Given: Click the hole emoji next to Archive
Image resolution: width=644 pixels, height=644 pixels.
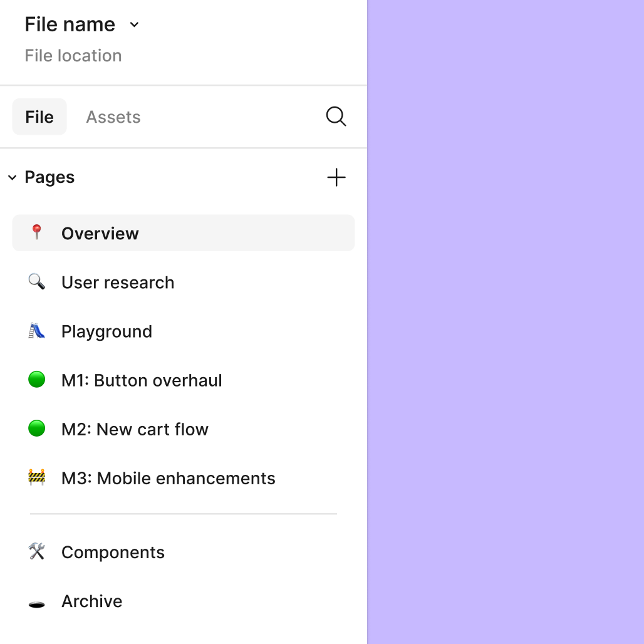Looking at the screenshot, I should point(37,601).
